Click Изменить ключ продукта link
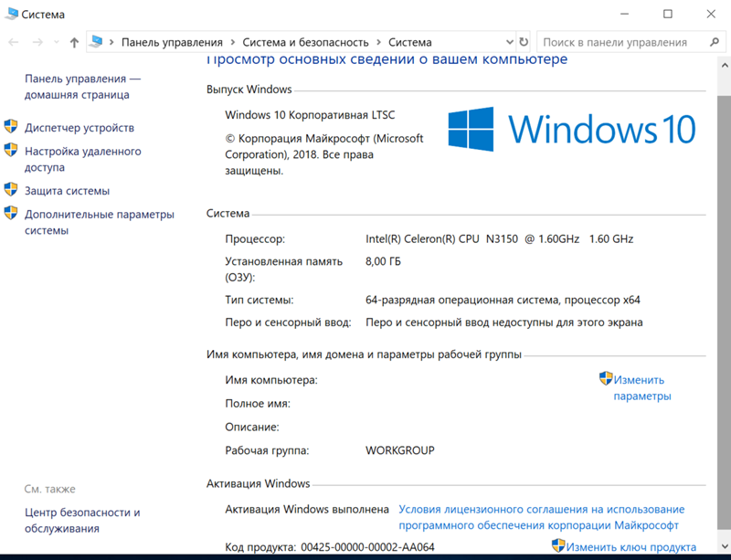The height and width of the screenshot is (560, 731). pos(631,547)
